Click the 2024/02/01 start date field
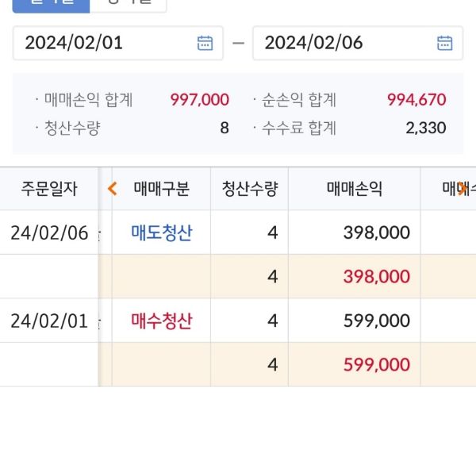The width and height of the screenshot is (476, 476). 103,43
